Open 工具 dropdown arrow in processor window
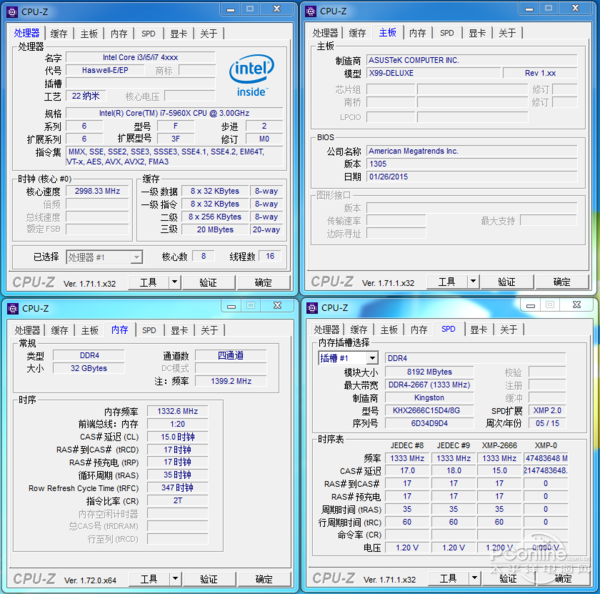 174,282
